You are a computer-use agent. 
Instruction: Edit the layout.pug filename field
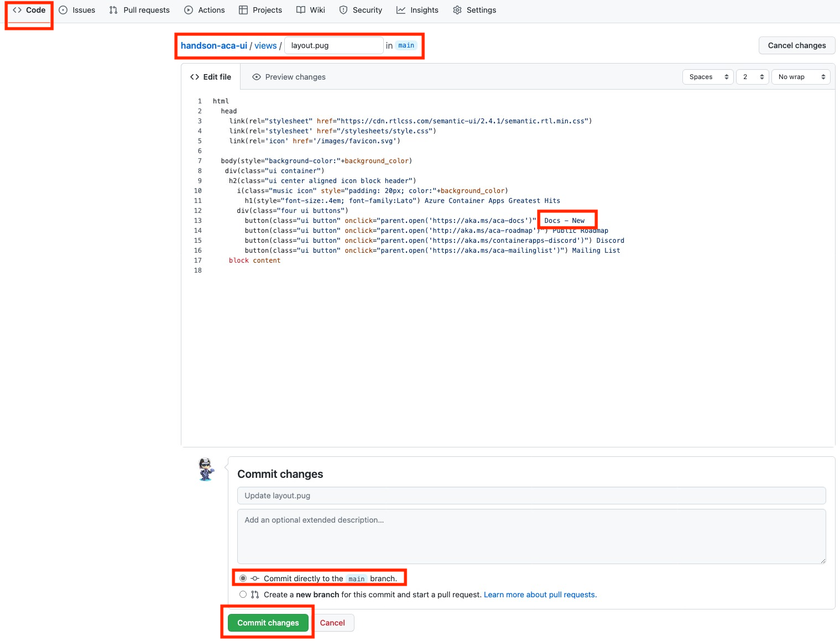pyautogui.click(x=333, y=45)
